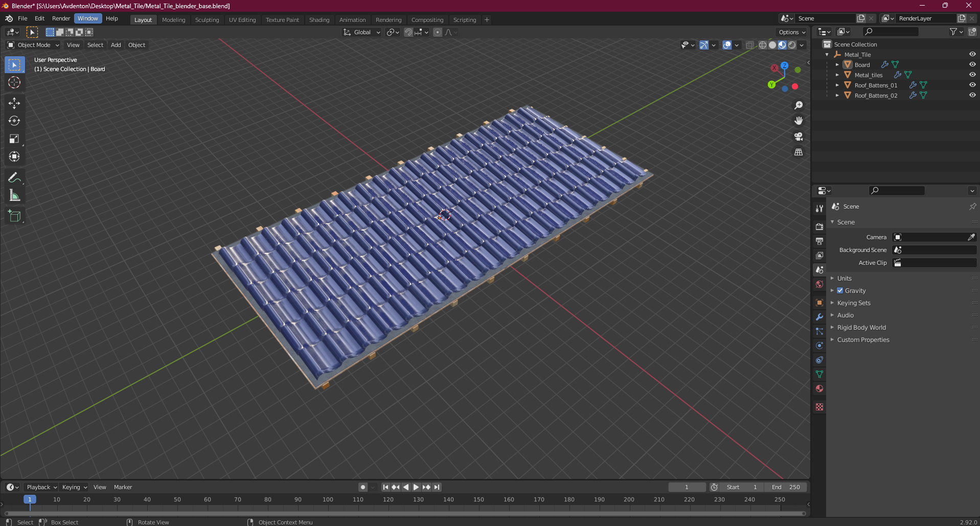
Task: Switch to the Shading workspace tab
Action: click(x=320, y=20)
